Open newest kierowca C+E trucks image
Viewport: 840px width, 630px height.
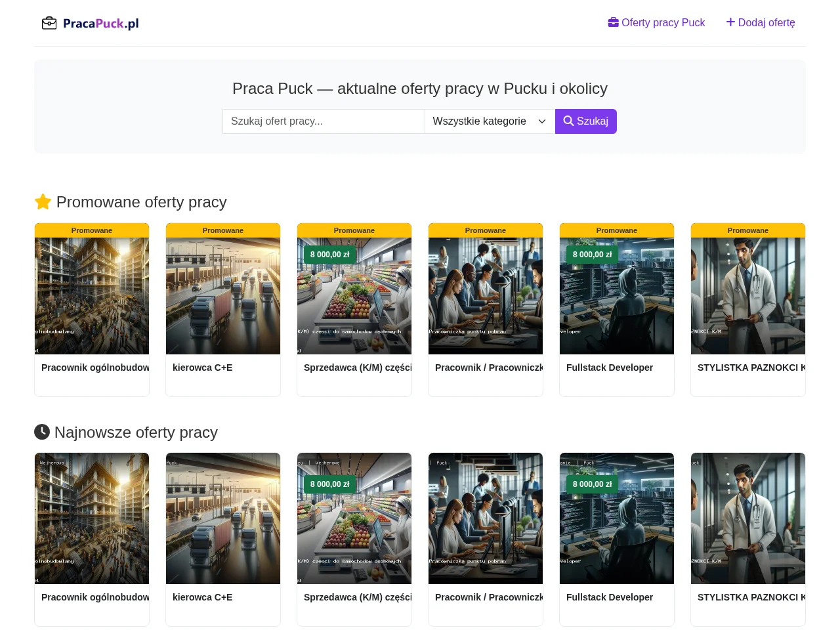223,518
